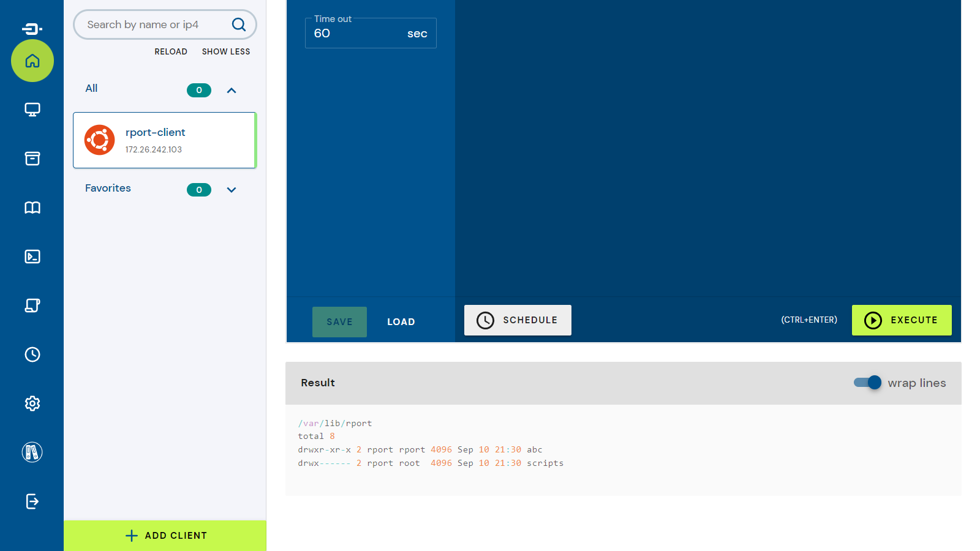Open the home dashboard icon

pyautogui.click(x=32, y=61)
